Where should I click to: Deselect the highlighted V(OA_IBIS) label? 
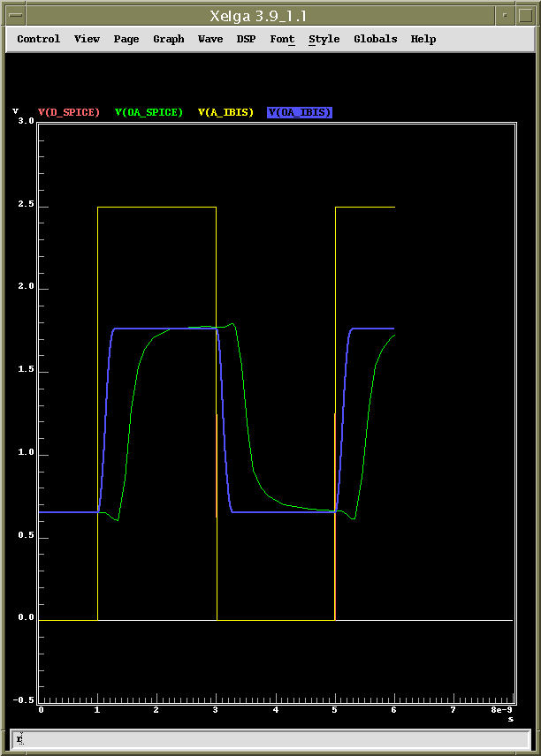coord(300,112)
